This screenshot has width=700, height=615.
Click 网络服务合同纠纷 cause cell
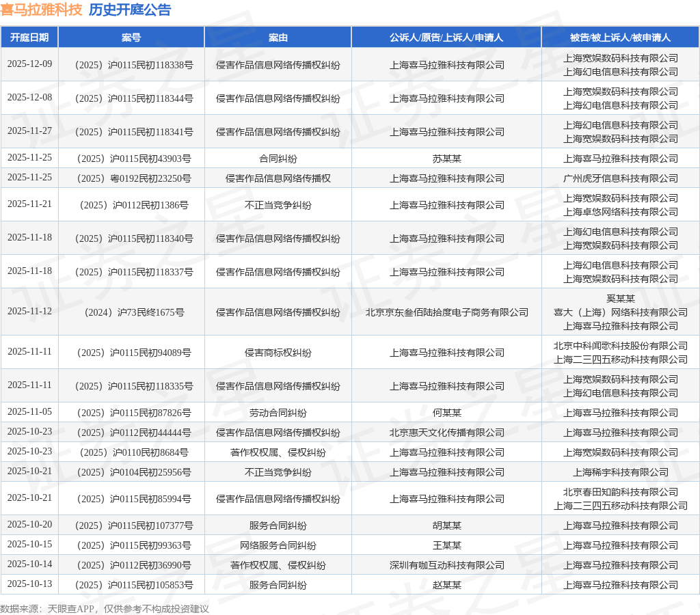278,545
